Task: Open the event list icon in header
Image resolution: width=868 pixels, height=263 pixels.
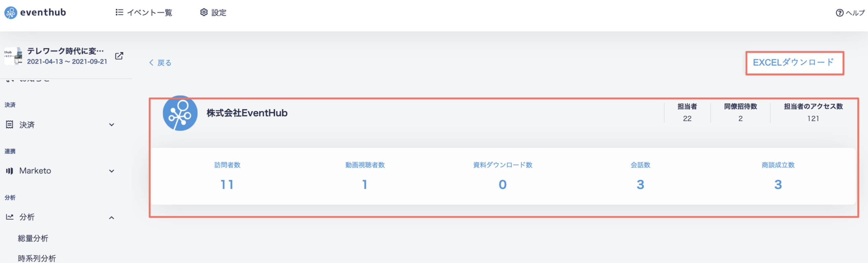Action: tap(119, 13)
